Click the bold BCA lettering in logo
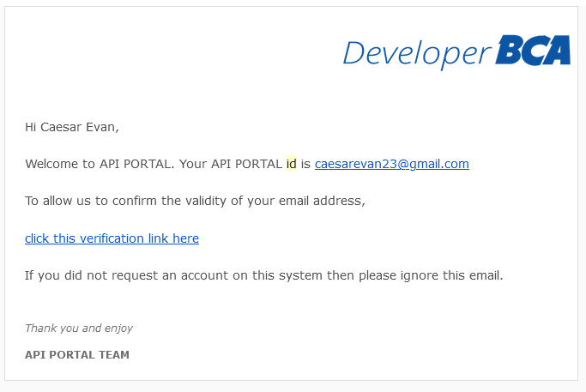 (x=534, y=50)
